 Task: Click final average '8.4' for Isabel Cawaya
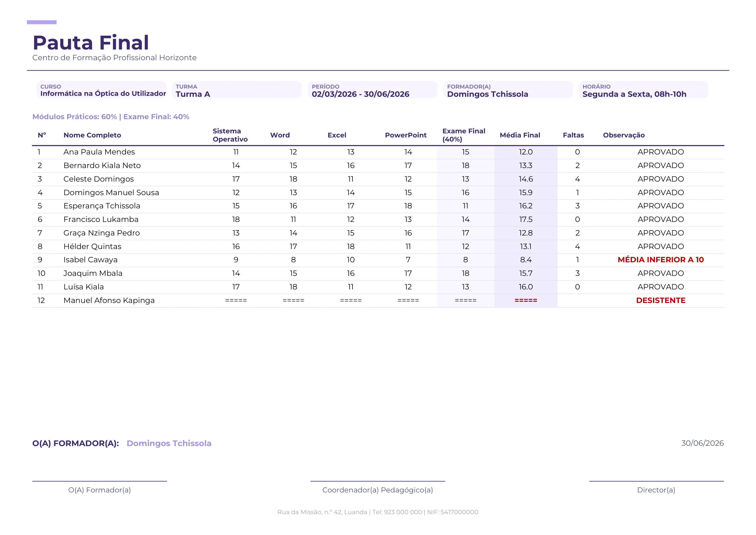(525, 260)
